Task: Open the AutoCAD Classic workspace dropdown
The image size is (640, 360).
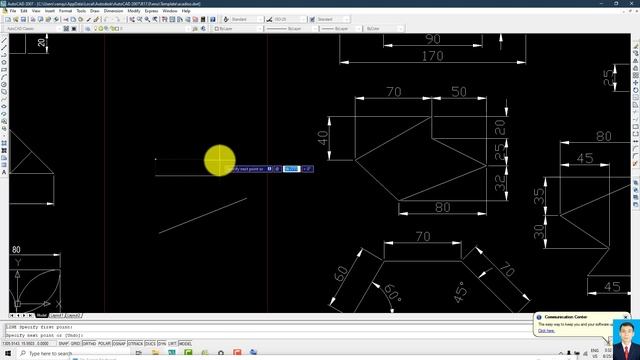Action: click(33, 29)
